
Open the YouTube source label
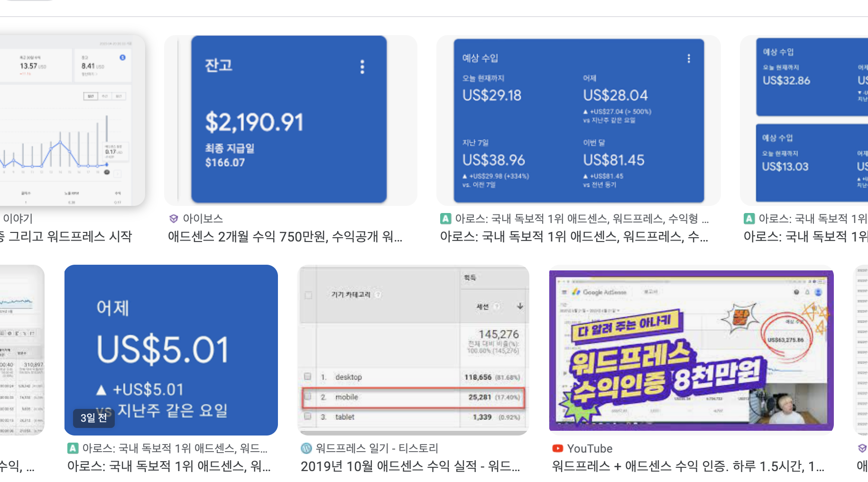[590, 448]
